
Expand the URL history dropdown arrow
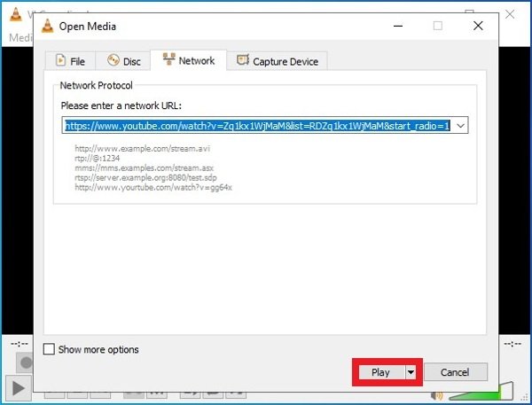(x=460, y=126)
